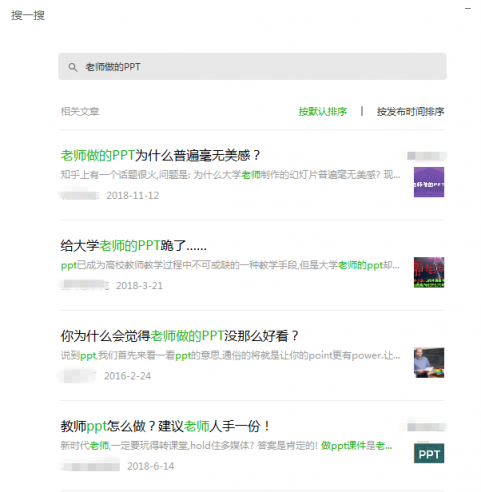Open article 老师做的PPT为什么普遍毫无美感？
481x492 pixels.
pos(160,155)
